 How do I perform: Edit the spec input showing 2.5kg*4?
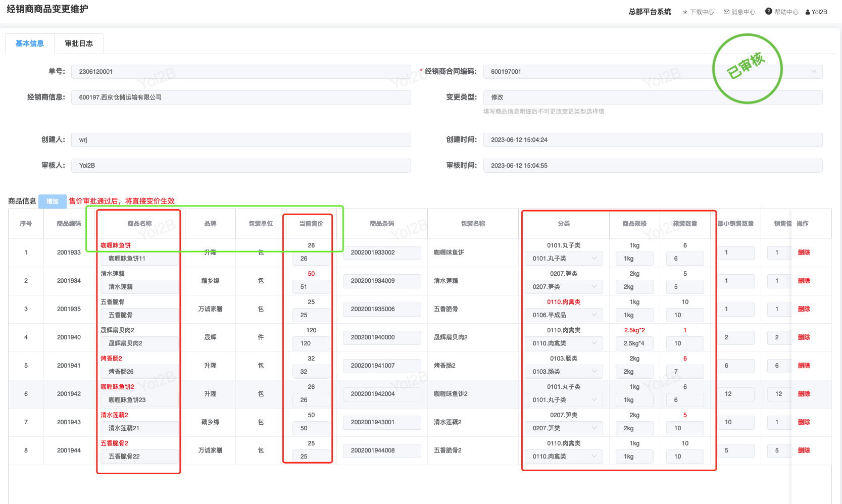(x=634, y=343)
